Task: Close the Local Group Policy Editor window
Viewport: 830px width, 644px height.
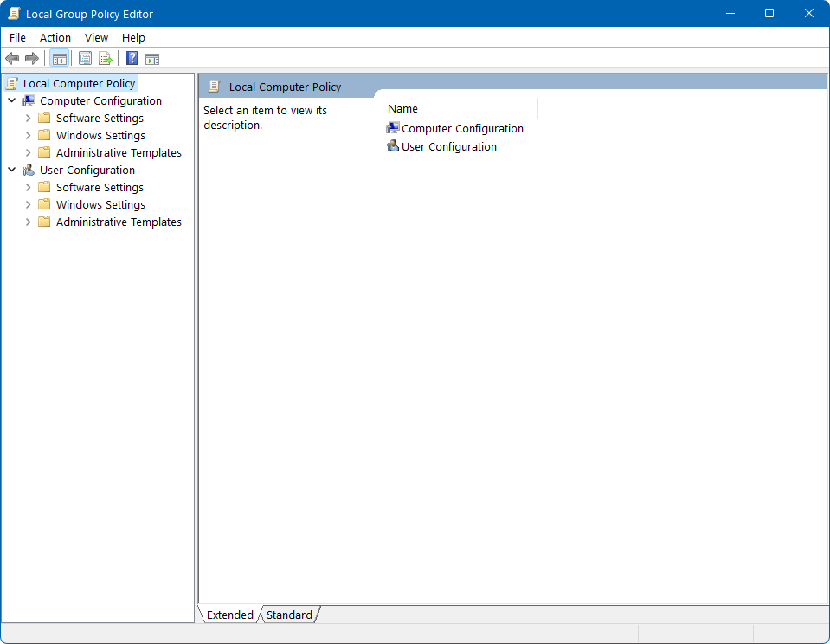Action: pyautogui.click(x=809, y=13)
